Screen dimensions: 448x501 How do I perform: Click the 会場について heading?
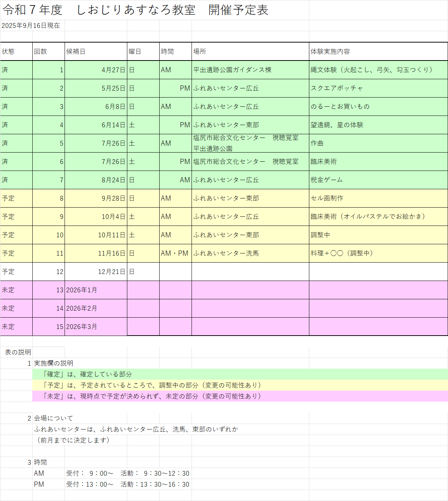coord(54,418)
